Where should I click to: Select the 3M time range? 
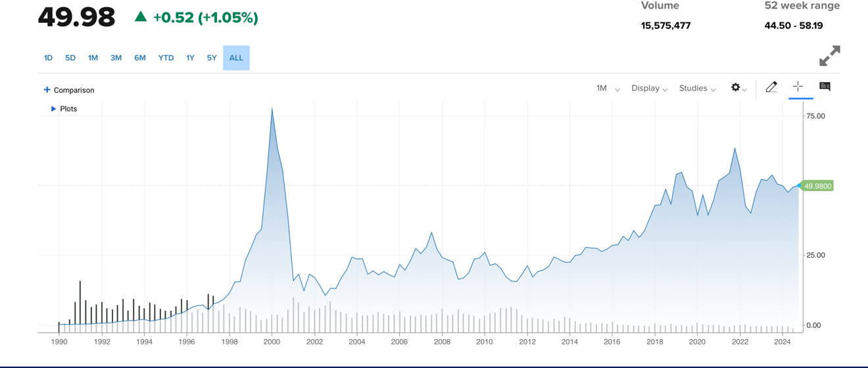(116, 58)
